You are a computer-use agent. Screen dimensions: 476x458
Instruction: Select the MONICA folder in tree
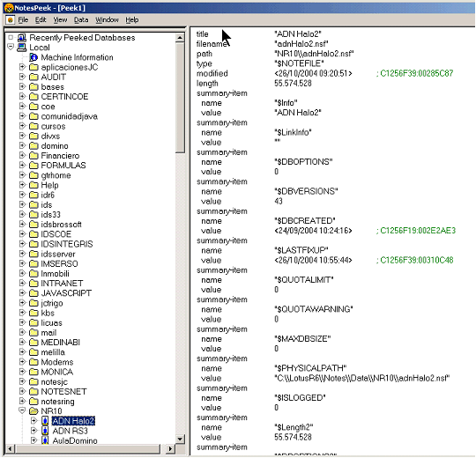[x=57, y=372]
